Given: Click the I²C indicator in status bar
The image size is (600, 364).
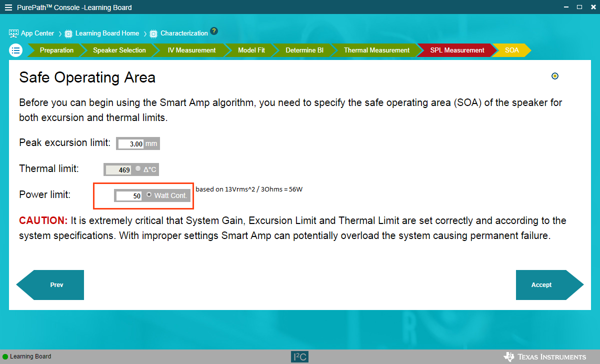Looking at the screenshot, I should [x=299, y=356].
